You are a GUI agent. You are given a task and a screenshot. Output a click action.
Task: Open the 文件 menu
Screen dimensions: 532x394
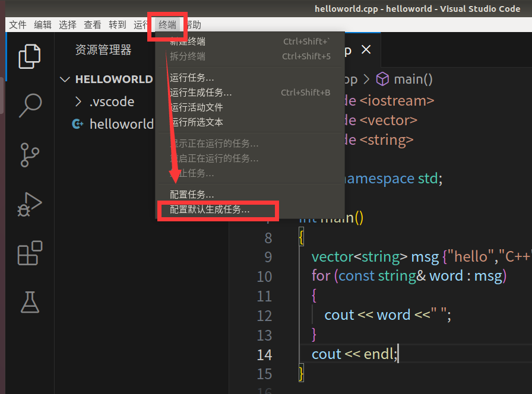point(18,25)
